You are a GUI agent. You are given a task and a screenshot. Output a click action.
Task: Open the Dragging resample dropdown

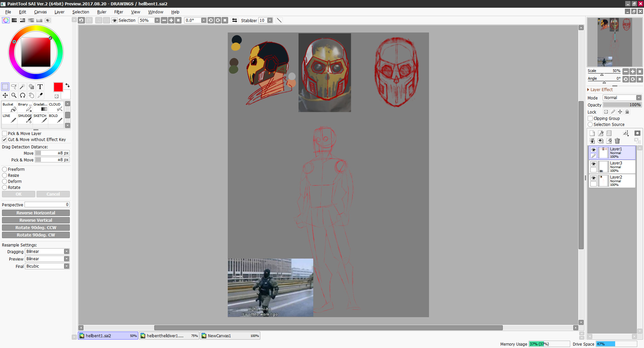tap(66, 252)
